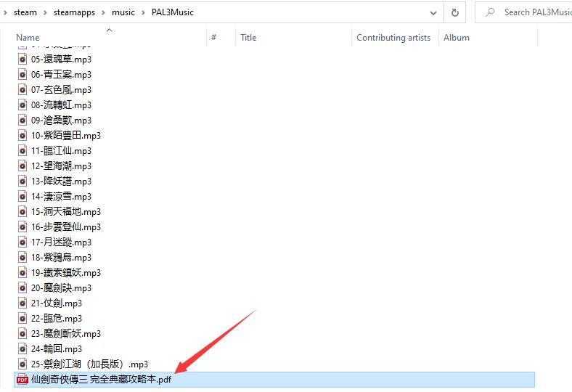This screenshot has width=572, height=392.
Task: Click mp3 icon of 18-紫鴉烏.mp3
Action: (x=23, y=258)
